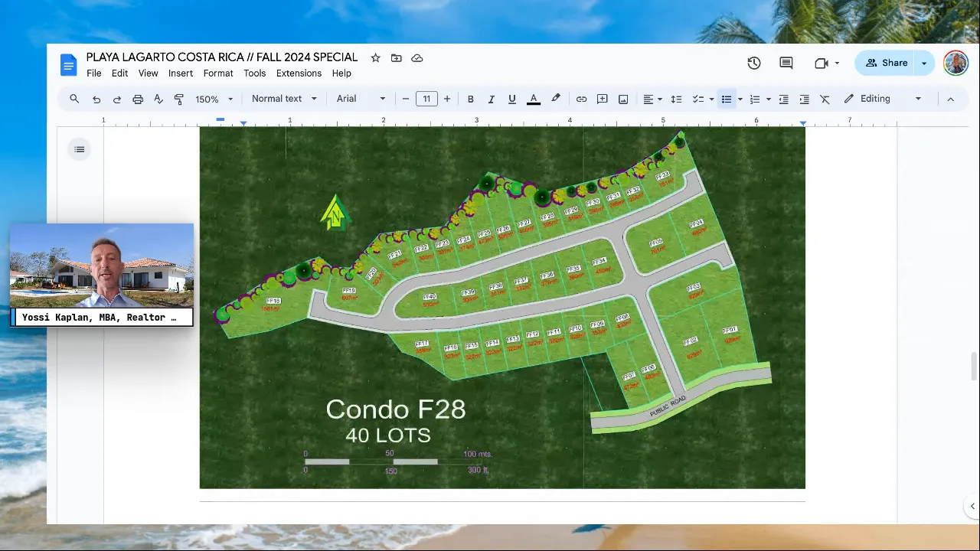This screenshot has height=551, width=980.
Task: Print the document
Action: pyautogui.click(x=138, y=99)
